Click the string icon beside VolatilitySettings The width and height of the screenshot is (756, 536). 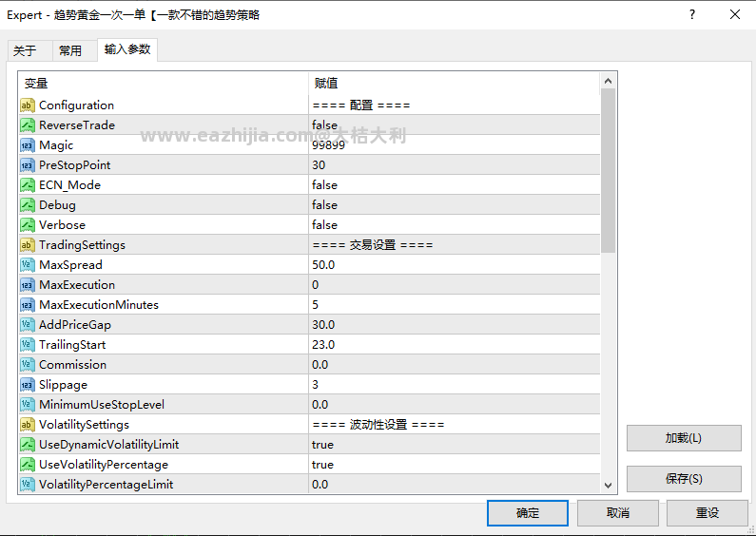(x=28, y=425)
